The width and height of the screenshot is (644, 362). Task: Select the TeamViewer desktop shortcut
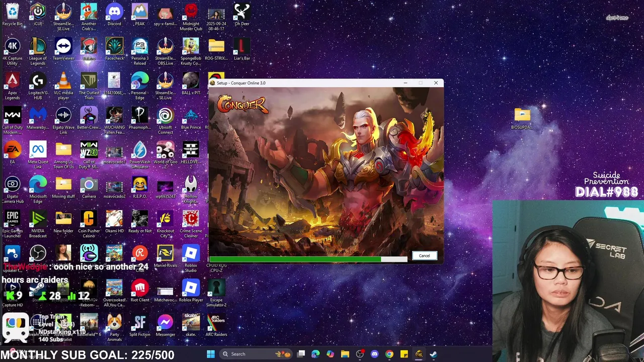63,50
